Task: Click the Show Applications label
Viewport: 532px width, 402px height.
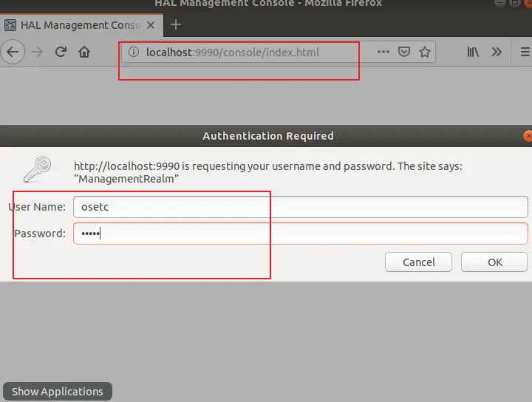Action: click(58, 392)
